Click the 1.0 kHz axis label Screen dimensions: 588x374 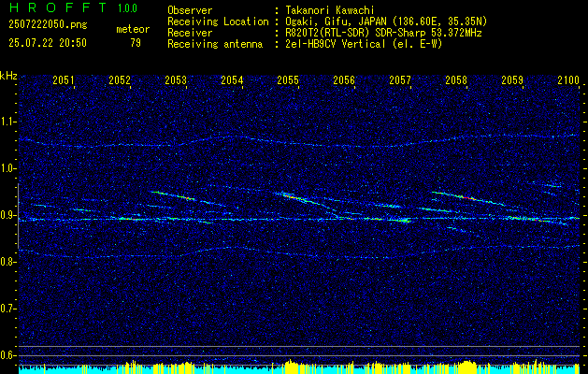click(7, 168)
